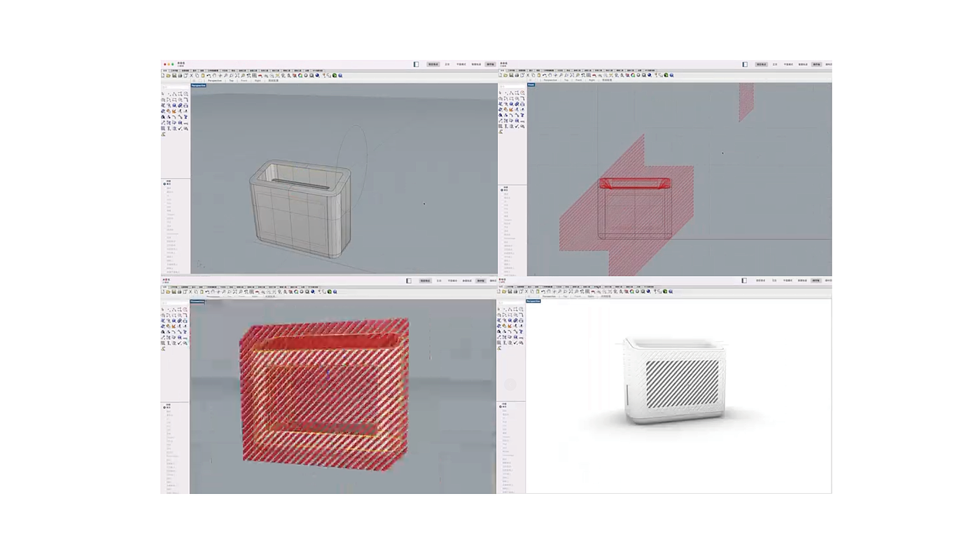
Task: Switch to Right tab in white render window
Action: (x=591, y=296)
